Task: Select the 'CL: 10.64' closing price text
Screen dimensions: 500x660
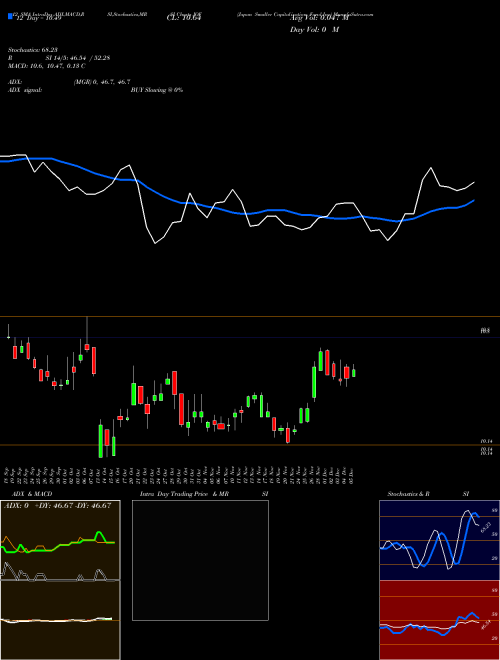Action: point(184,18)
